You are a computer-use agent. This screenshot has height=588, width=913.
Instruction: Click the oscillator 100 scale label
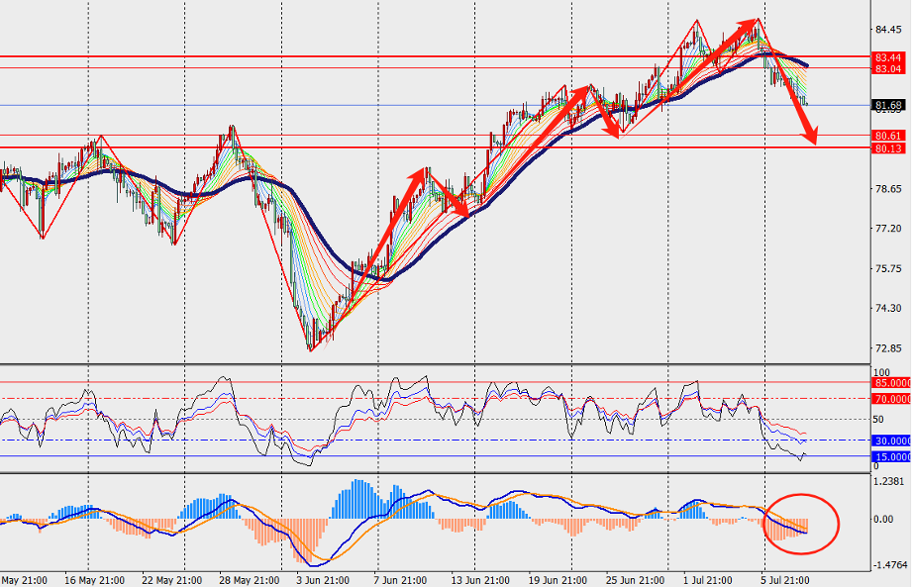[x=881, y=372]
